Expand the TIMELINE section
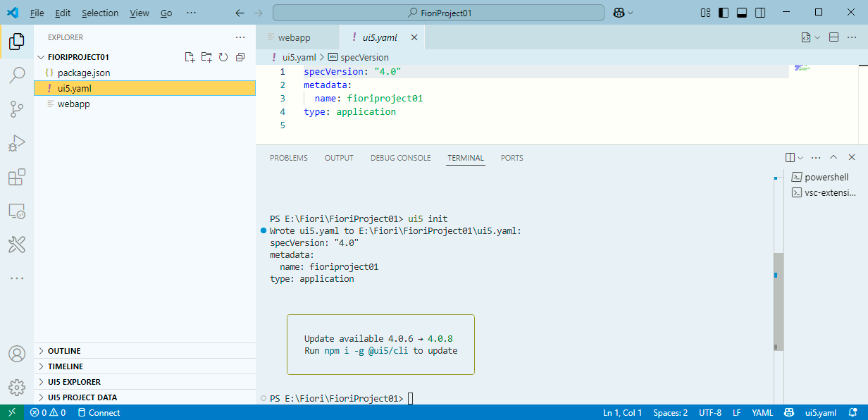868x420 pixels. click(x=144, y=366)
